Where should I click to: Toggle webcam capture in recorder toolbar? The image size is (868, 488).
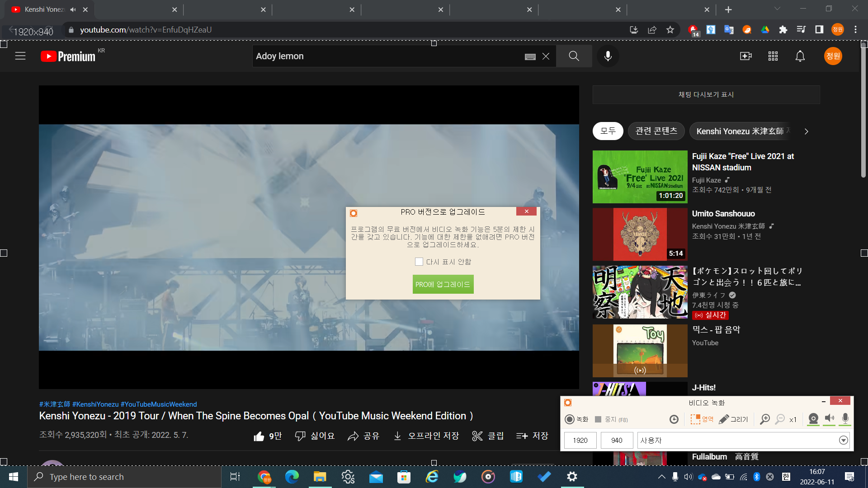click(x=813, y=419)
